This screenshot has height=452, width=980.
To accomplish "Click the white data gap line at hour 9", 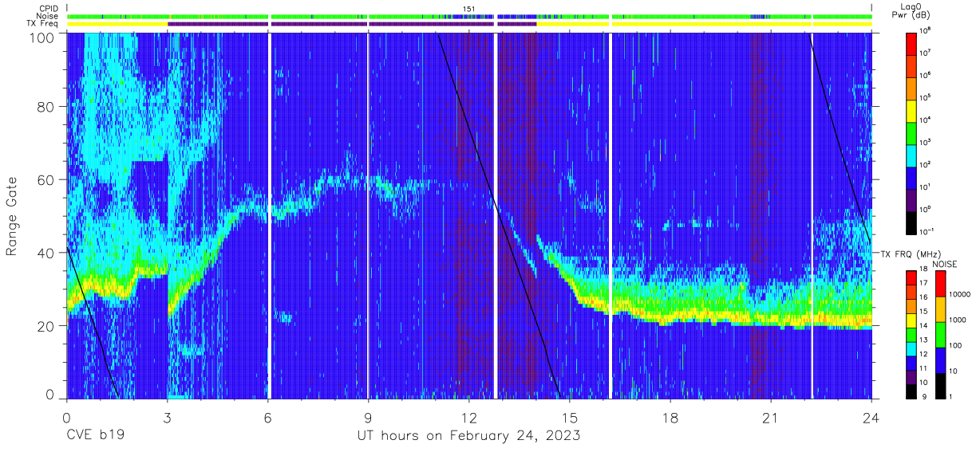I will coord(368,215).
